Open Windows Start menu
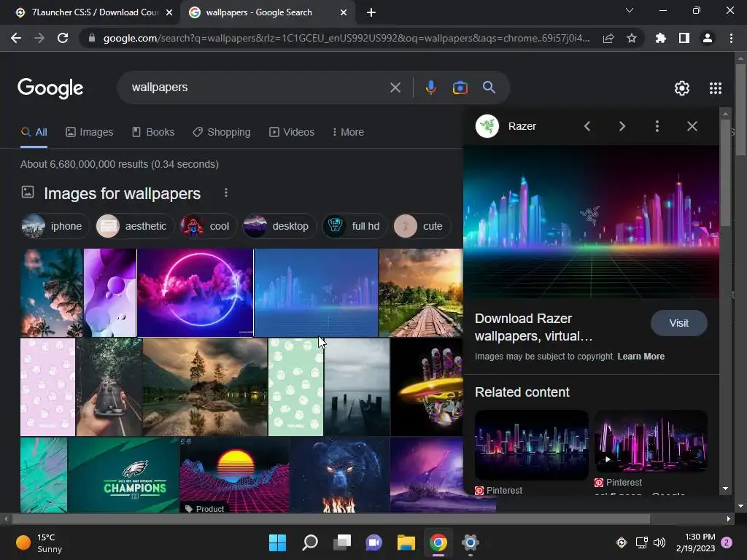This screenshot has height=560, width=747. [277, 542]
